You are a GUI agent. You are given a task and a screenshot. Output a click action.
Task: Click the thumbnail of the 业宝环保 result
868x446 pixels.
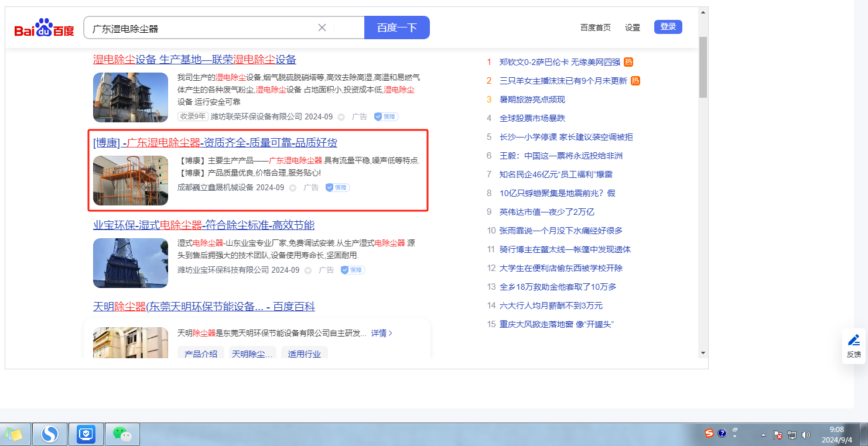coord(131,263)
